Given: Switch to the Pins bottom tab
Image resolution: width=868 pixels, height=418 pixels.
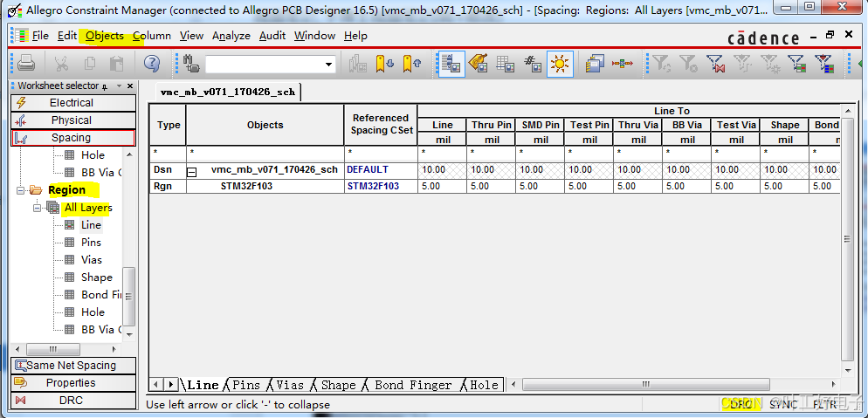Looking at the screenshot, I should point(246,385).
